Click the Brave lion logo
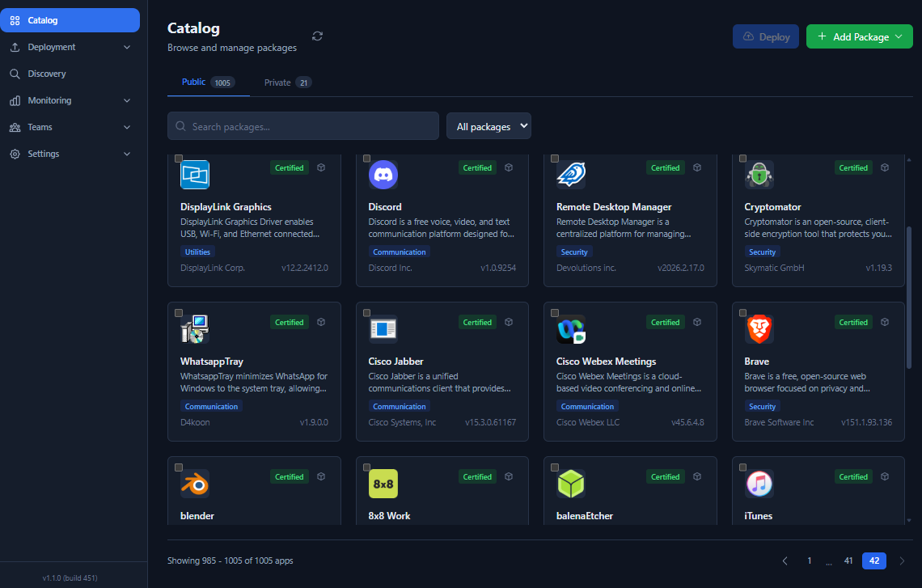 click(x=759, y=329)
